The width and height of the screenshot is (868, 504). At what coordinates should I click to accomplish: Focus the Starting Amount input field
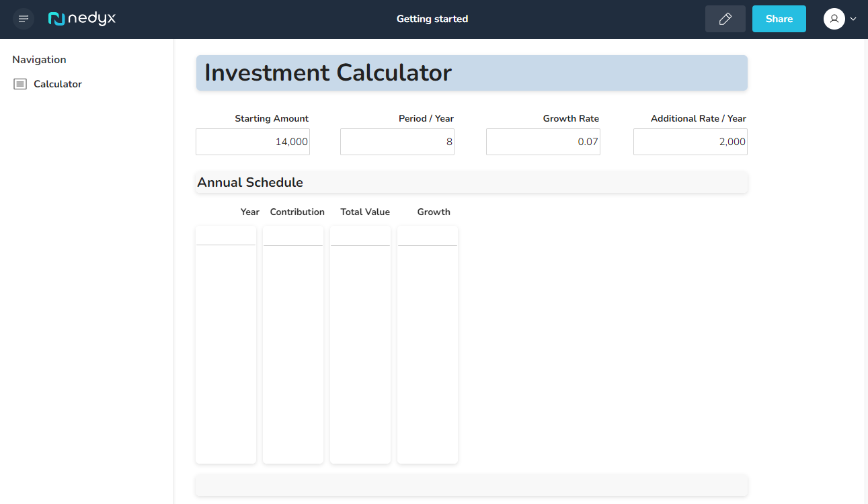253,142
